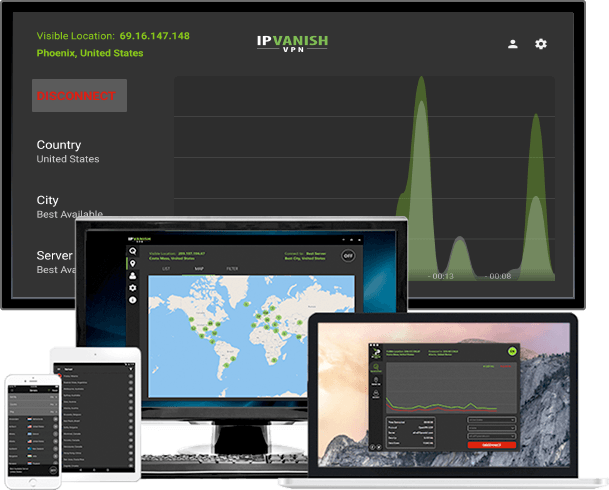609x490 pixels.
Task: Switch to the FILTER tab in monitor app
Action: pyautogui.click(x=232, y=269)
